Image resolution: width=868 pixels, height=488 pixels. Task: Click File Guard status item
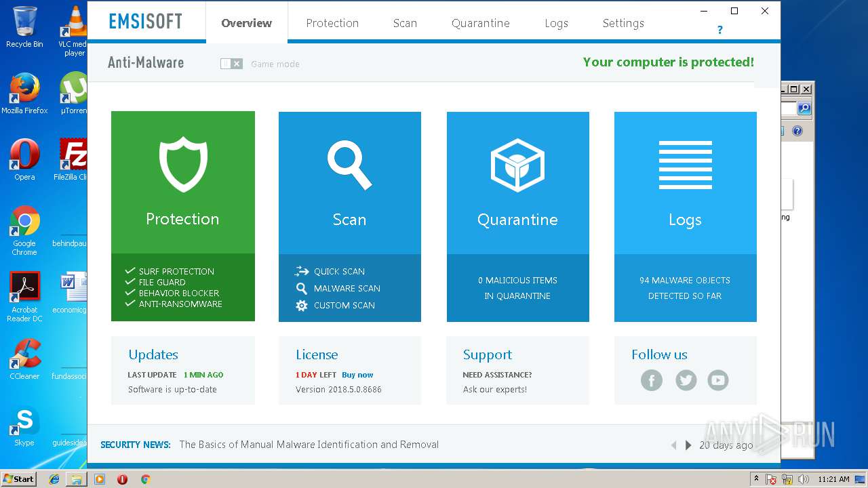(x=155, y=282)
